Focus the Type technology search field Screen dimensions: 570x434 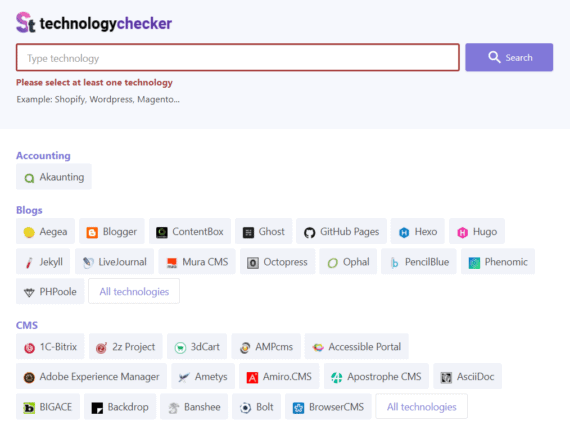pyautogui.click(x=238, y=58)
